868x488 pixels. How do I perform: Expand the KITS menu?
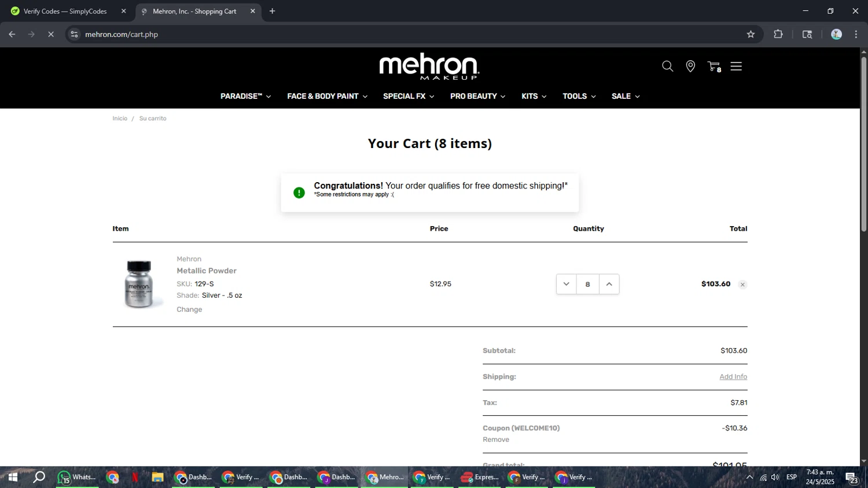534,96
